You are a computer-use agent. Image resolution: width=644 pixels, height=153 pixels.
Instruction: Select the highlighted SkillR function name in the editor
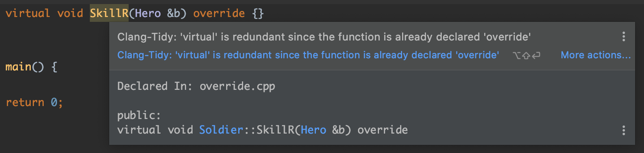(109, 13)
